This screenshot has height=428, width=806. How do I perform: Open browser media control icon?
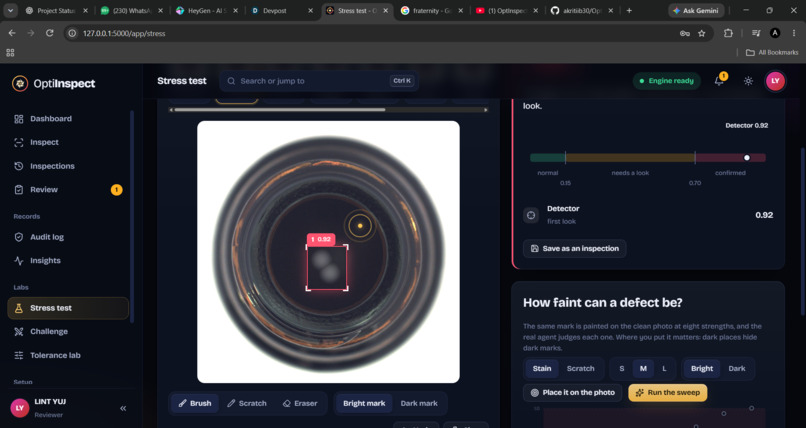756,33
